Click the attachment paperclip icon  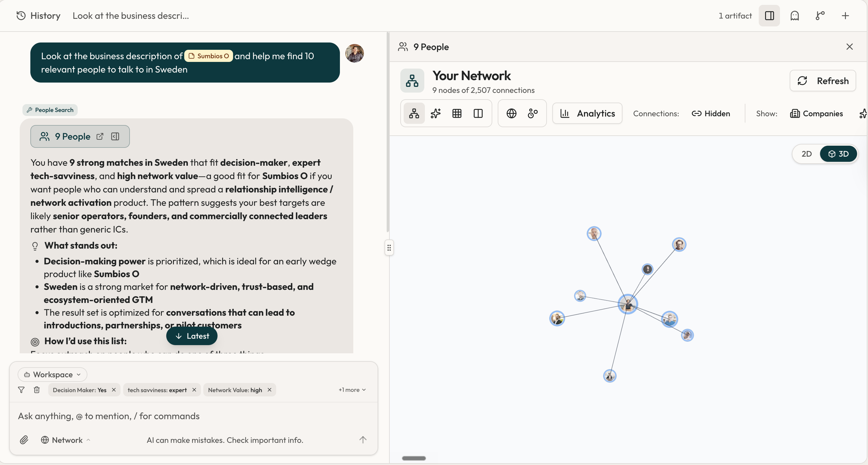(24, 440)
